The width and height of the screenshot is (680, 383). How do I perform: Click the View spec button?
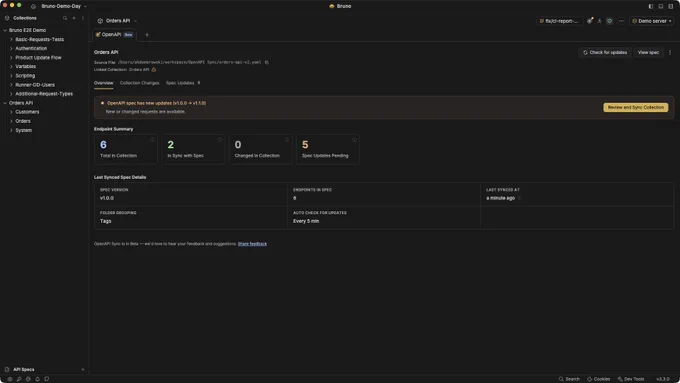648,52
